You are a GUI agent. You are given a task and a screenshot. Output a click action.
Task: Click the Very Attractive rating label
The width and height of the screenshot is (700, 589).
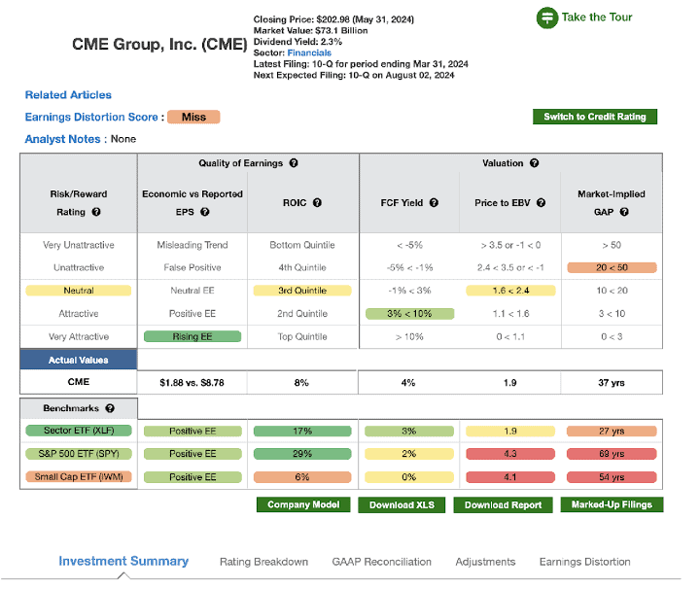point(79,337)
